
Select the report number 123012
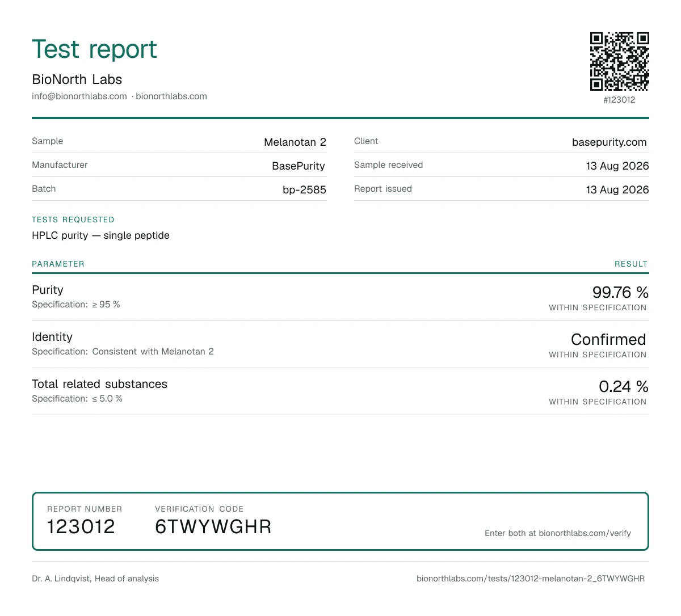[81, 527]
